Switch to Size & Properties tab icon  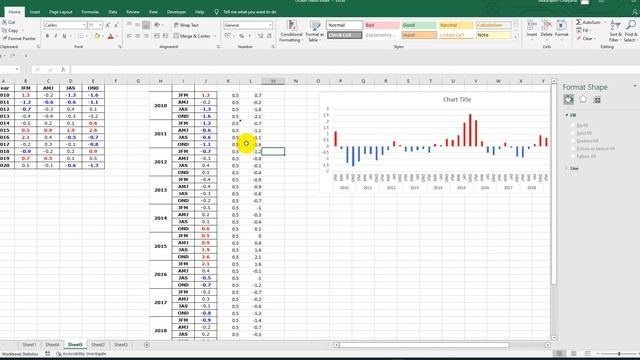click(597, 100)
